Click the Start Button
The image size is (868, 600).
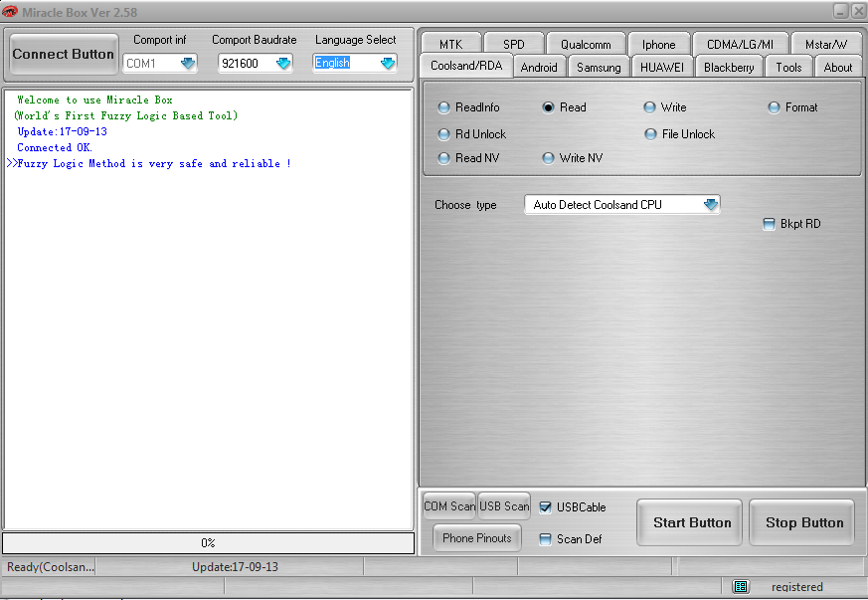click(690, 522)
